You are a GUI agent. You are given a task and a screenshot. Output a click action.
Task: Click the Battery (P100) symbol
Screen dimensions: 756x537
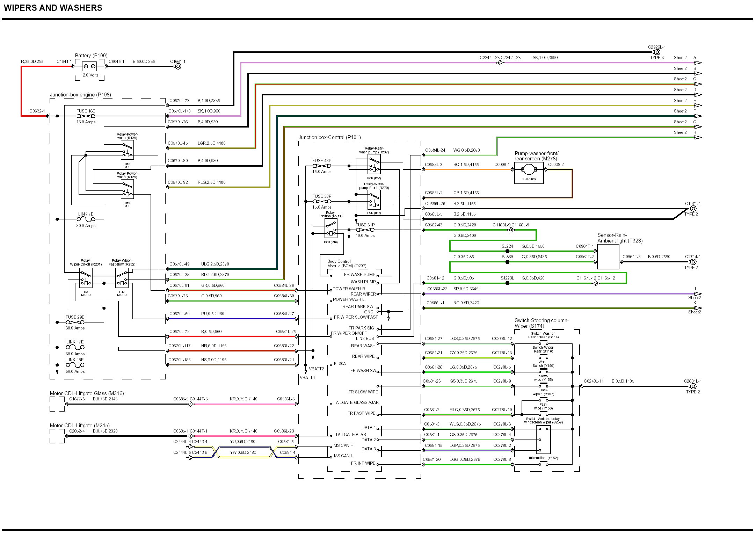point(89,66)
